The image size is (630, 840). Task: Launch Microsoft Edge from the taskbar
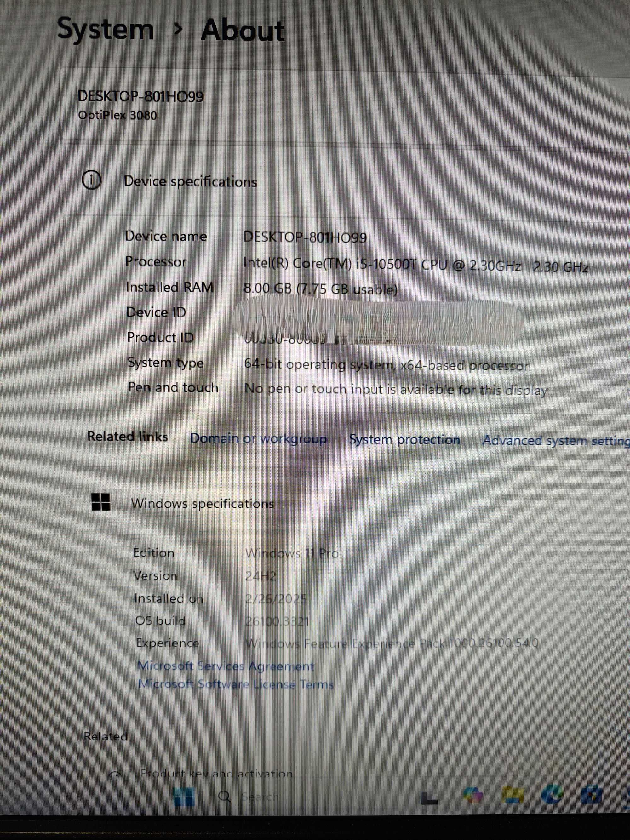click(552, 794)
